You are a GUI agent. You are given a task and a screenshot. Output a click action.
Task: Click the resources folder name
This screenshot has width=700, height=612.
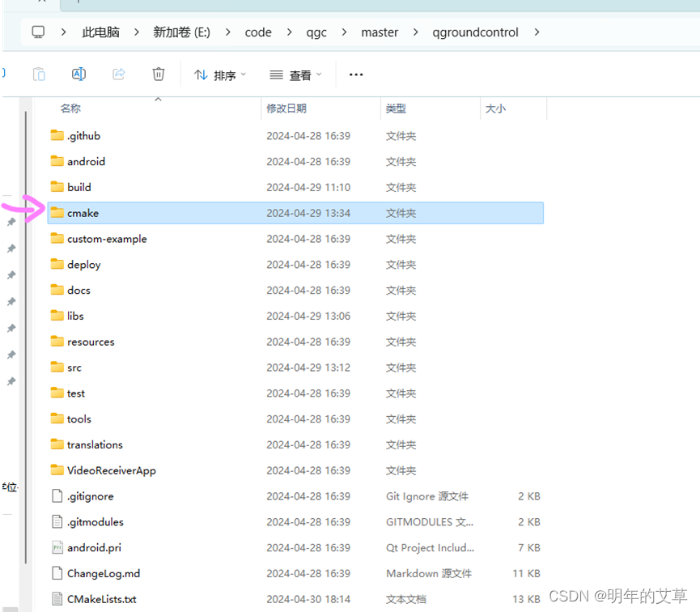point(91,342)
